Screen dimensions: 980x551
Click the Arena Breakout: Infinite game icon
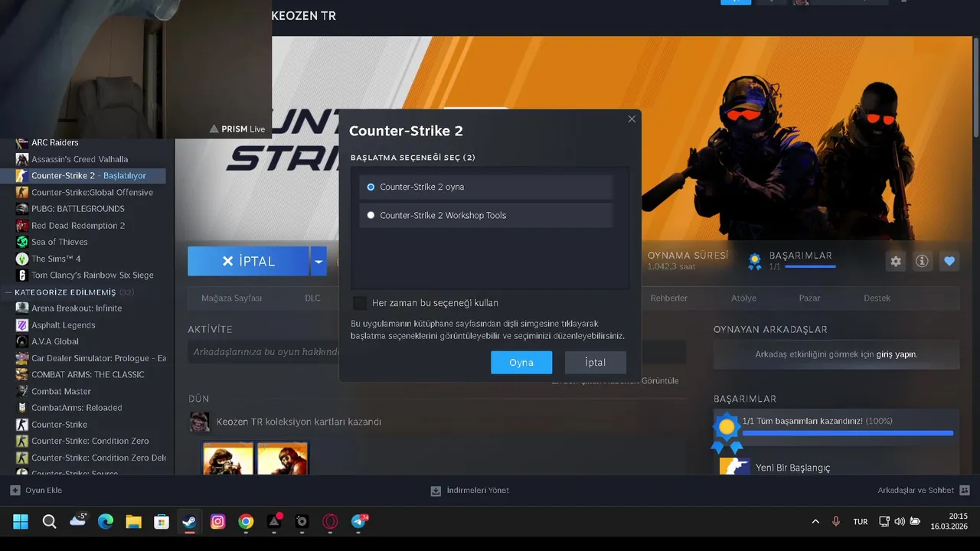pyautogui.click(x=22, y=308)
